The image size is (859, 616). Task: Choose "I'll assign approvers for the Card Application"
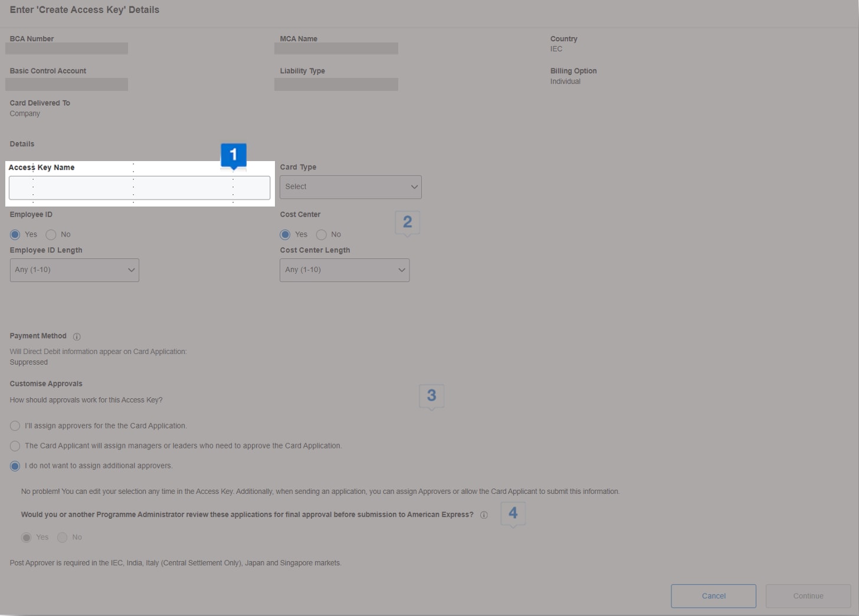pyautogui.click(x=15, y=425)
